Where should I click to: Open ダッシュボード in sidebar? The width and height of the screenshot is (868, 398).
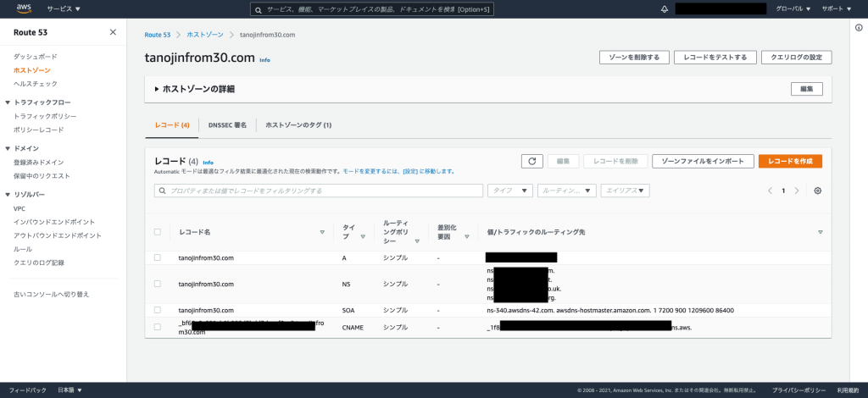click(36, 57)
